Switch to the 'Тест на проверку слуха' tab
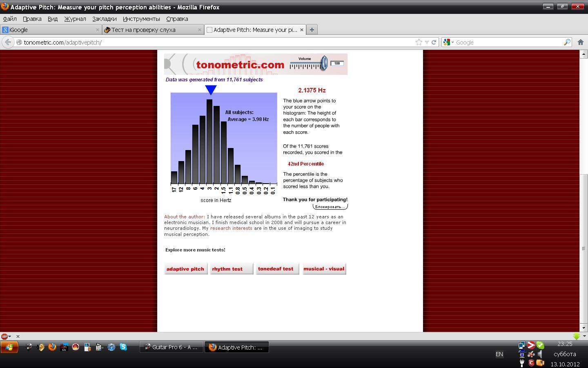The height and width of the screenshot is (368, 588). tap(153, 29)
